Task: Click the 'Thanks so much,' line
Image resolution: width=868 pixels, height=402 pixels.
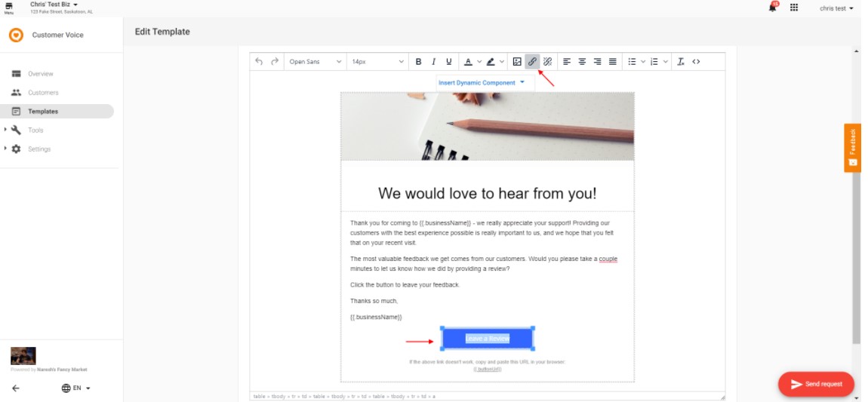Action: (x=374, y=301)
